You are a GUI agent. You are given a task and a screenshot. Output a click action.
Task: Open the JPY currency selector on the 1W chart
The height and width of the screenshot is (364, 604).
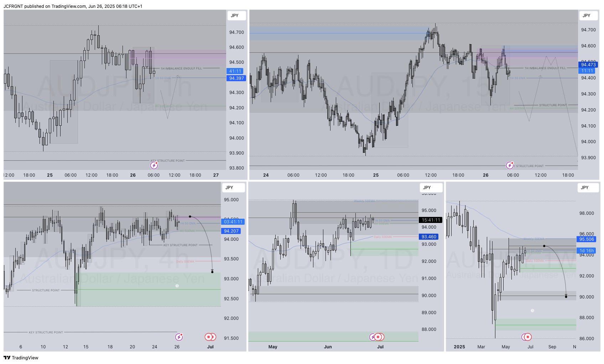pyautogui.click(x=588, y=188)
